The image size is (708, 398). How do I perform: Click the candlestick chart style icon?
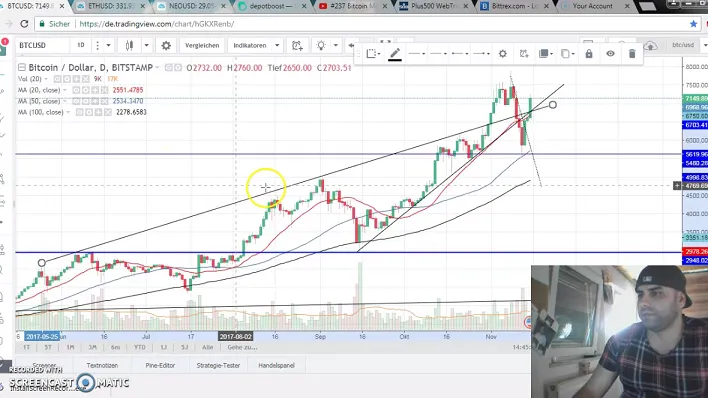[129, 45]
